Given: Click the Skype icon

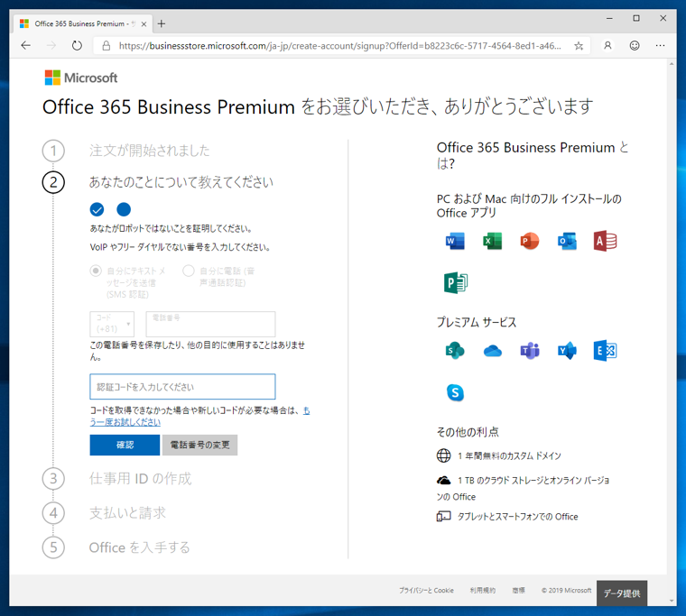Looking at the screenshot, I should click(x=455, y=392).
